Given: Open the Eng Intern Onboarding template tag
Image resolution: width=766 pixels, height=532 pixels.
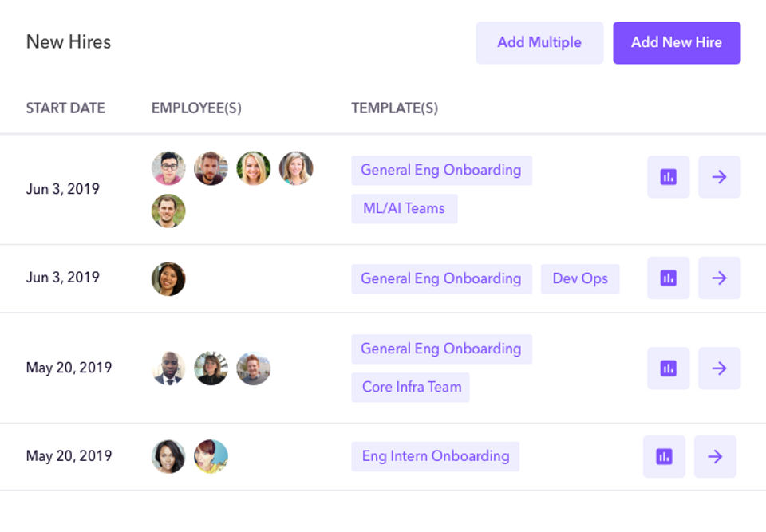Looking at the screenshot, I should click(435, 457).
